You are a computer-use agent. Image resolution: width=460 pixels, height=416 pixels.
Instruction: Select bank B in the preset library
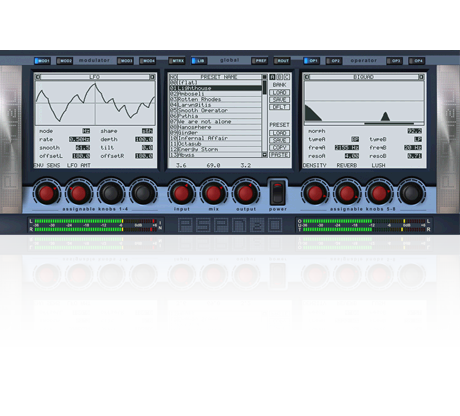[x=280, y=77]
